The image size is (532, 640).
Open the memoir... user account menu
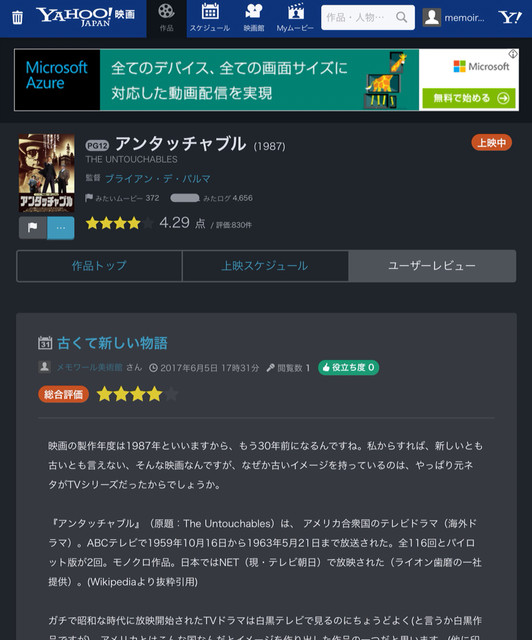[x=454, y=18]
